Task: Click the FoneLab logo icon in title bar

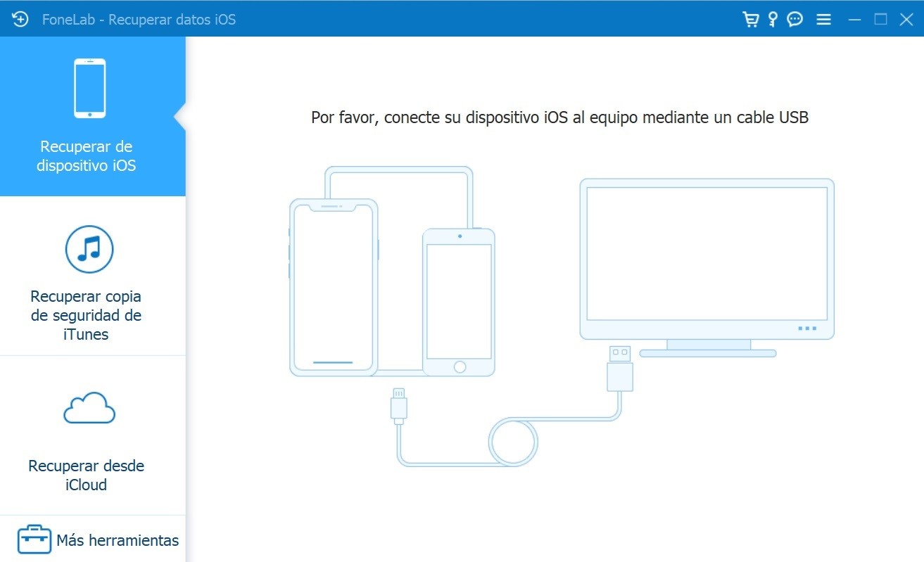Action: click(20, 19)
